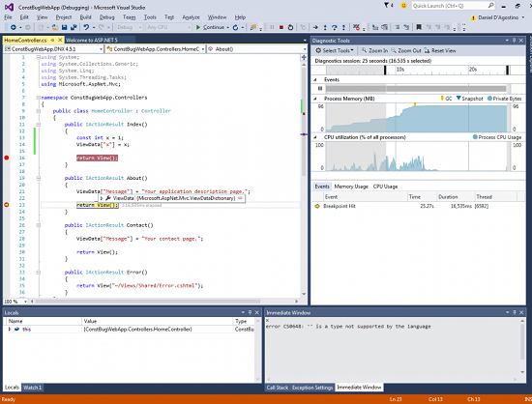Toggle the breakpoint on line 23

[6, 205]
